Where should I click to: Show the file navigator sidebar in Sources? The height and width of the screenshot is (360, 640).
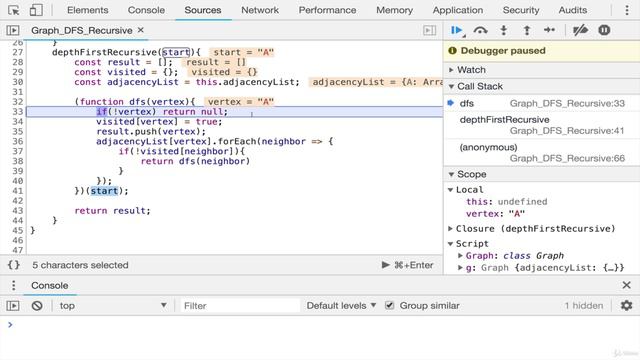(x=13, y=30)
